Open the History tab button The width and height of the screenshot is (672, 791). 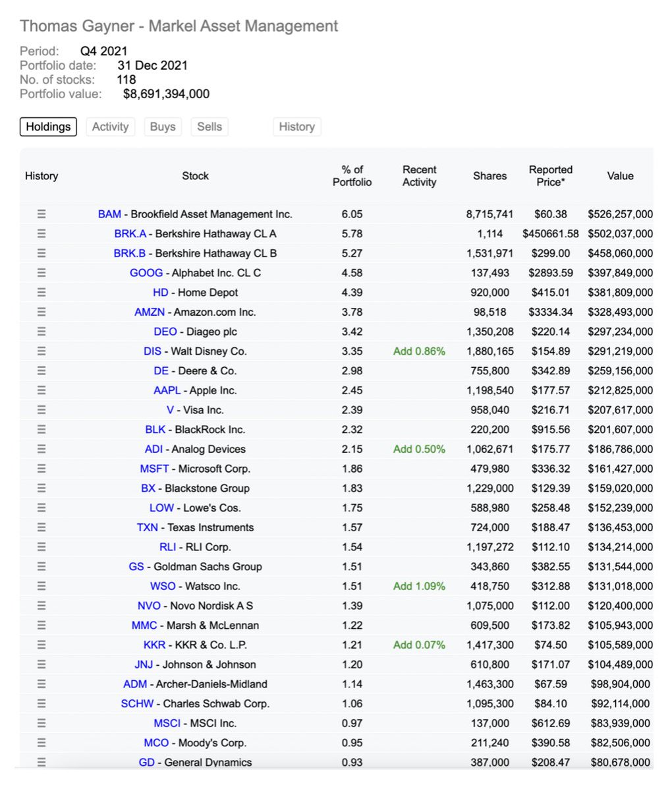296,127
